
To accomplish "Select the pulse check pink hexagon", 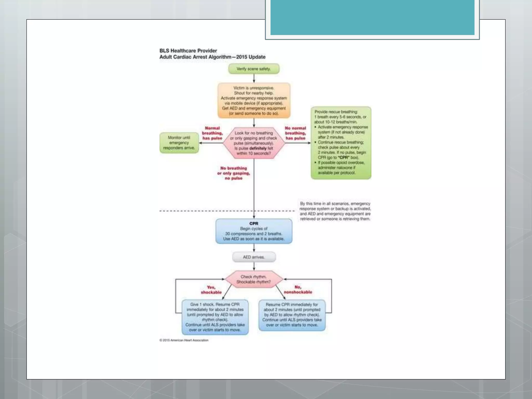I will point(254,143).
